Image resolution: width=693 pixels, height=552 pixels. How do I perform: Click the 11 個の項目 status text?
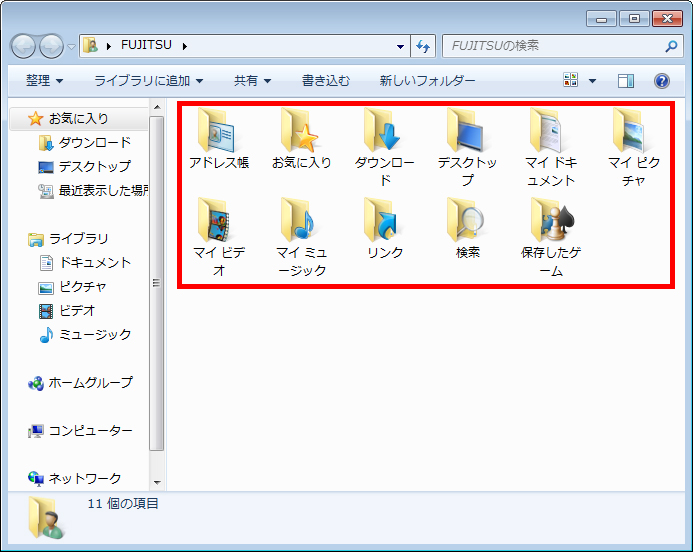[x=123, y=503]
